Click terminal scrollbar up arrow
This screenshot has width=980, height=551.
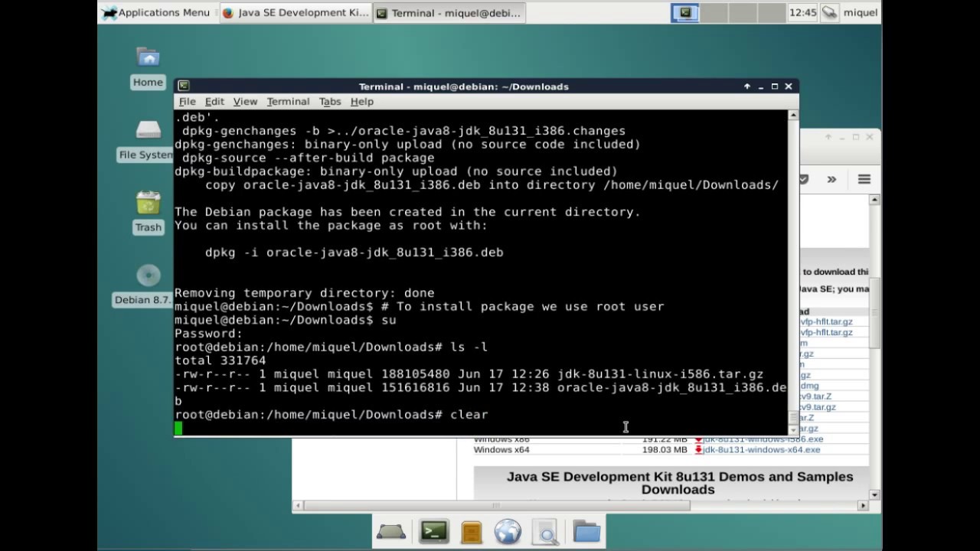pyautogui.click(x=793, y=116)
